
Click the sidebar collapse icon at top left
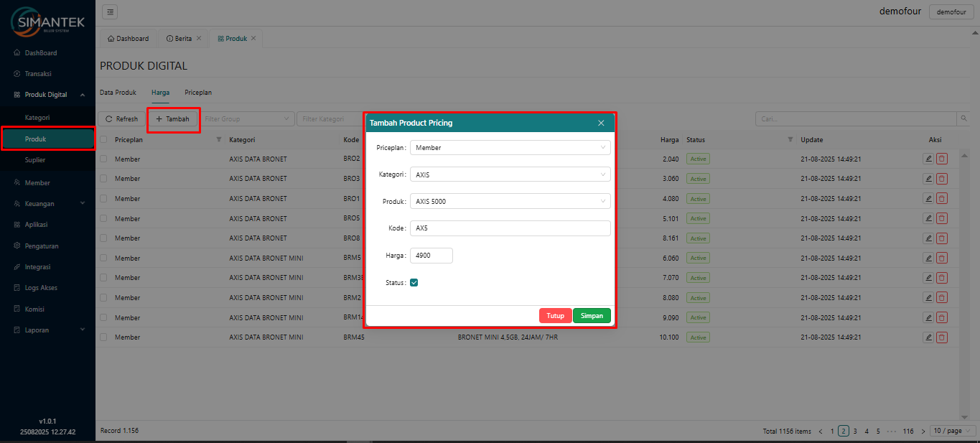pyautogui.click(x=109, y=11)
